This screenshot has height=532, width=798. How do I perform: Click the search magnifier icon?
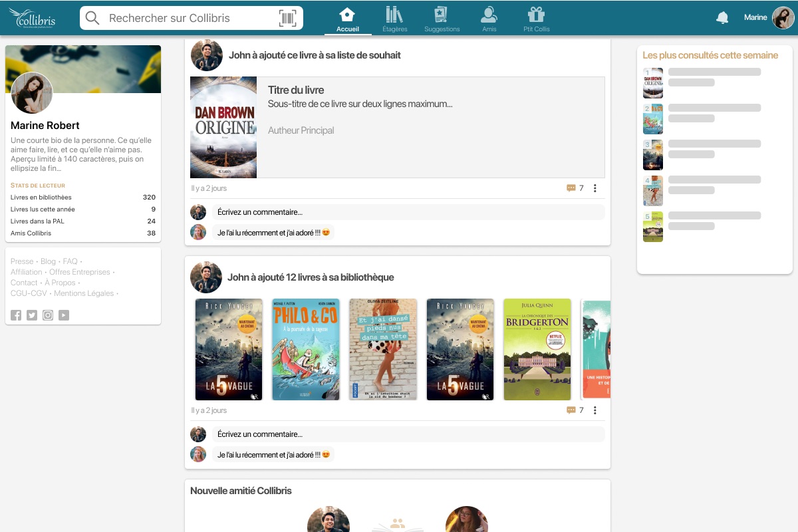(x=93, y=18)
